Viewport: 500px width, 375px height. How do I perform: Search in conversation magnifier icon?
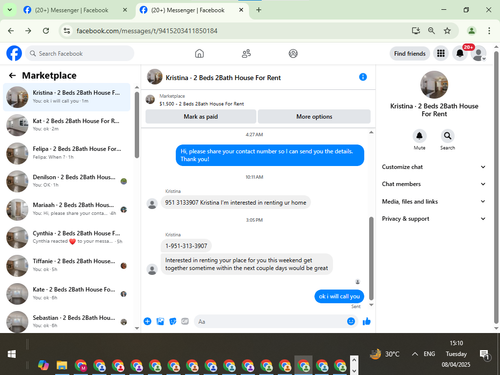point(447,136)
